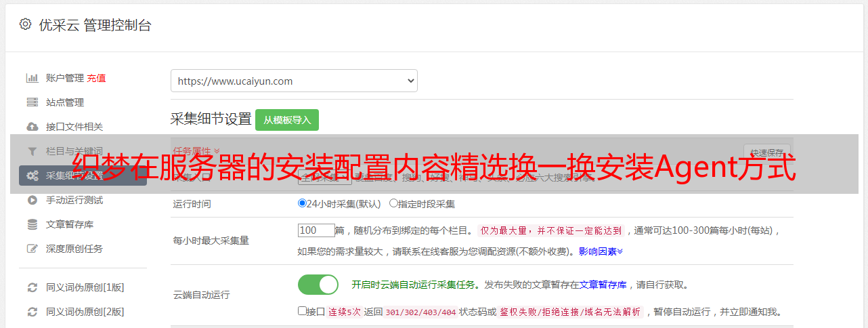868x328 pixels.
Task: Click the filter icon for 栏目与关键词
Action: [x=32, y=151]
